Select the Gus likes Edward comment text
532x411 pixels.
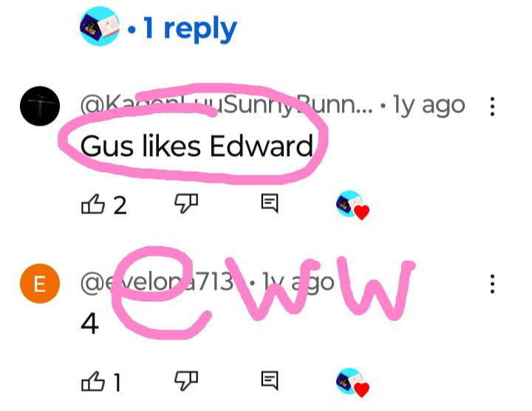tap(197, 146)
